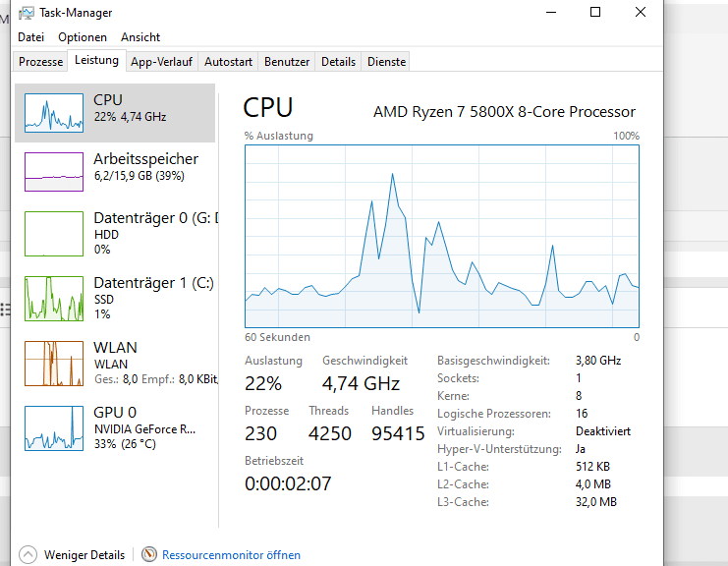Open the Ansicht menu
Image resolution: width=728 pixels, height=566 pixels.
pos(140,37)
